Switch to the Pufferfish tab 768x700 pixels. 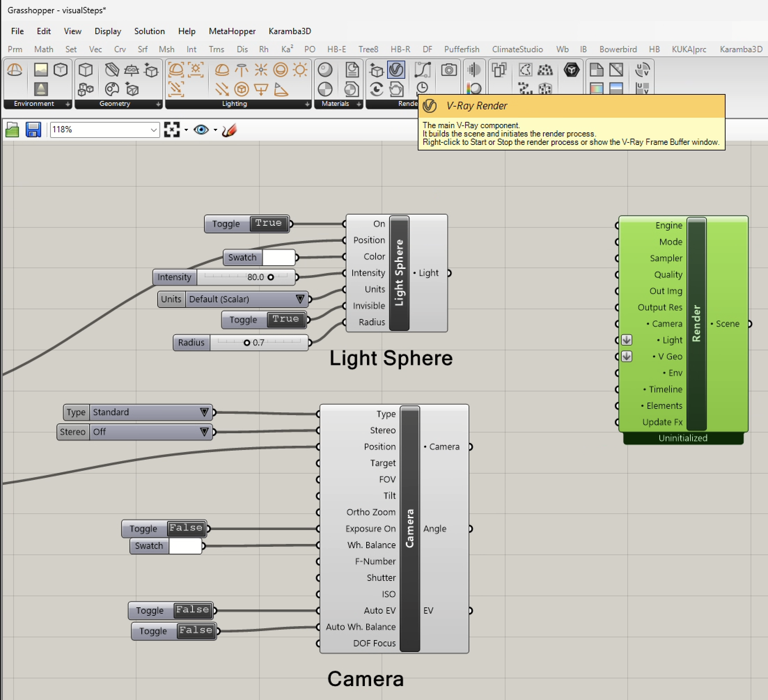coord(461,49)
